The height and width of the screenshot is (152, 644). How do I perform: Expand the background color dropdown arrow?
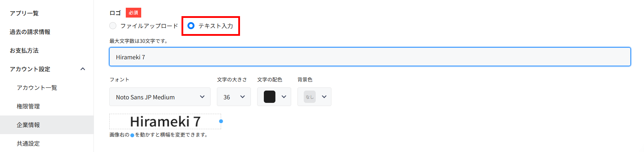[324, 97]
